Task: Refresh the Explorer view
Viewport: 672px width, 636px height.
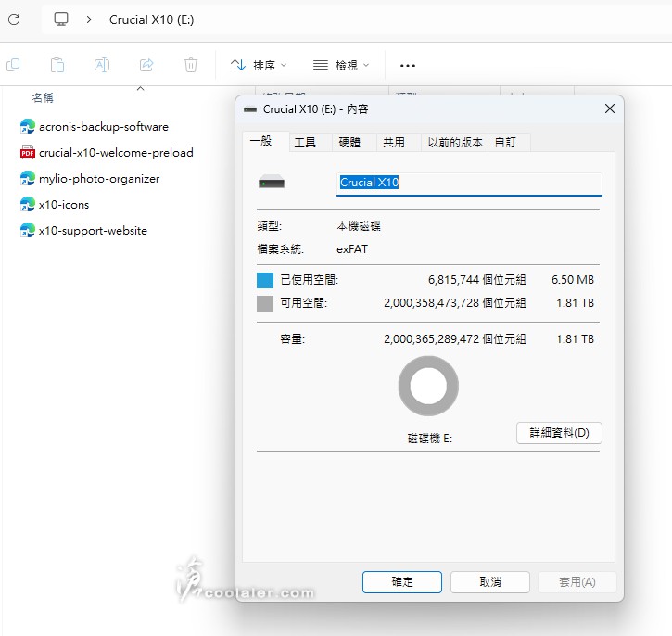Action: [14, 19]
